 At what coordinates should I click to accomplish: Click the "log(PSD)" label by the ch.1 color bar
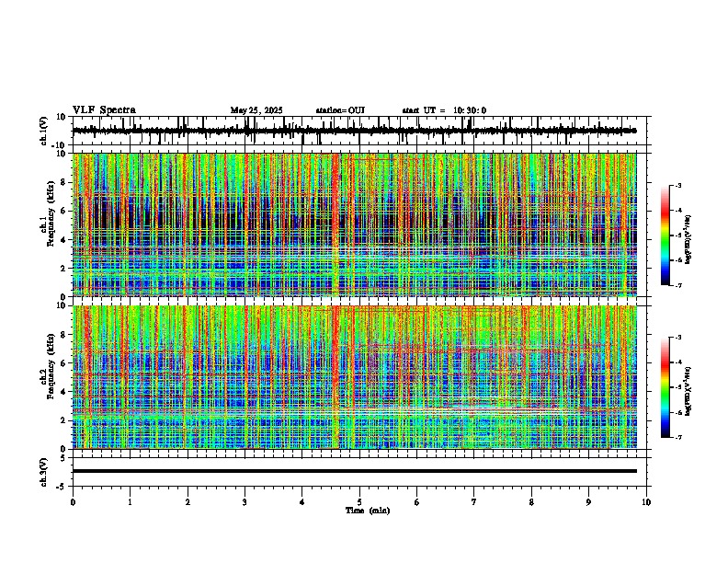(688, 239)
